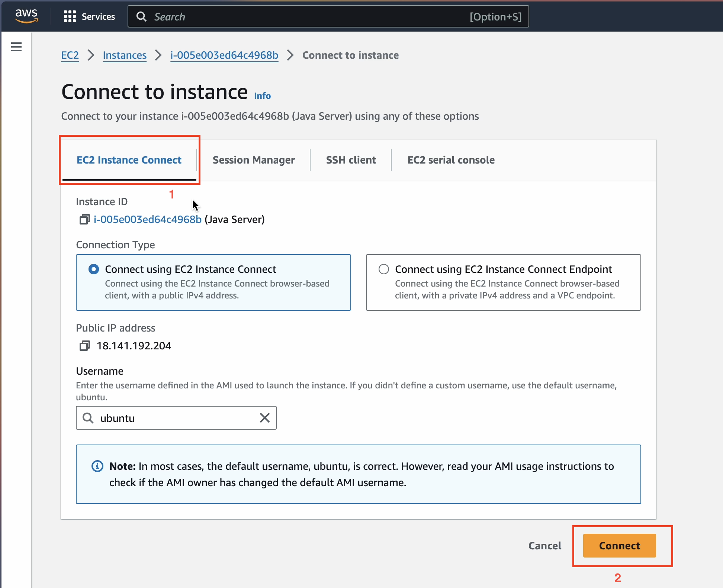Copy the Instance ID
Screen dimensions: 723x588
[84, 219]
